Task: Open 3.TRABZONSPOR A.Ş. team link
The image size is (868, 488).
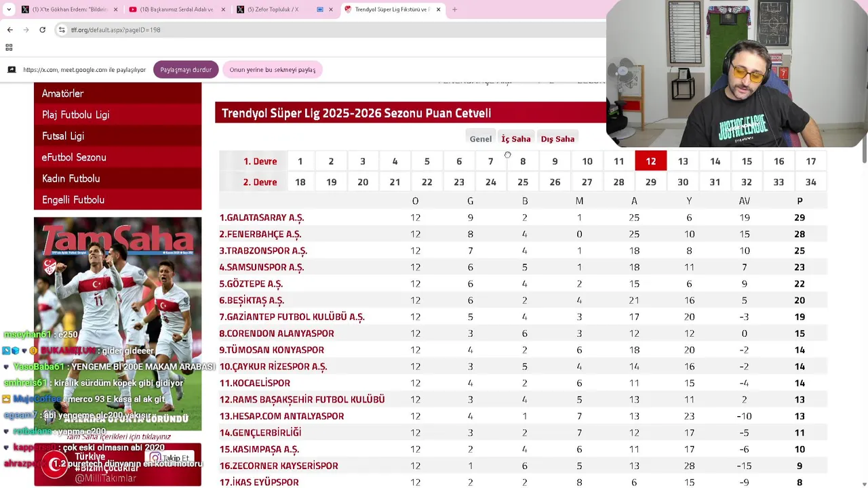Action: 263,251
